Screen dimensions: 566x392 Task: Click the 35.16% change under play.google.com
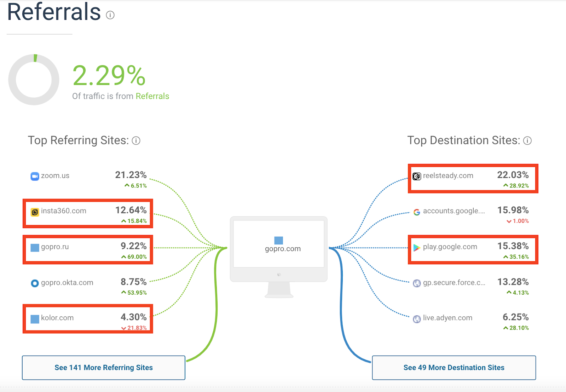(516, 257)
